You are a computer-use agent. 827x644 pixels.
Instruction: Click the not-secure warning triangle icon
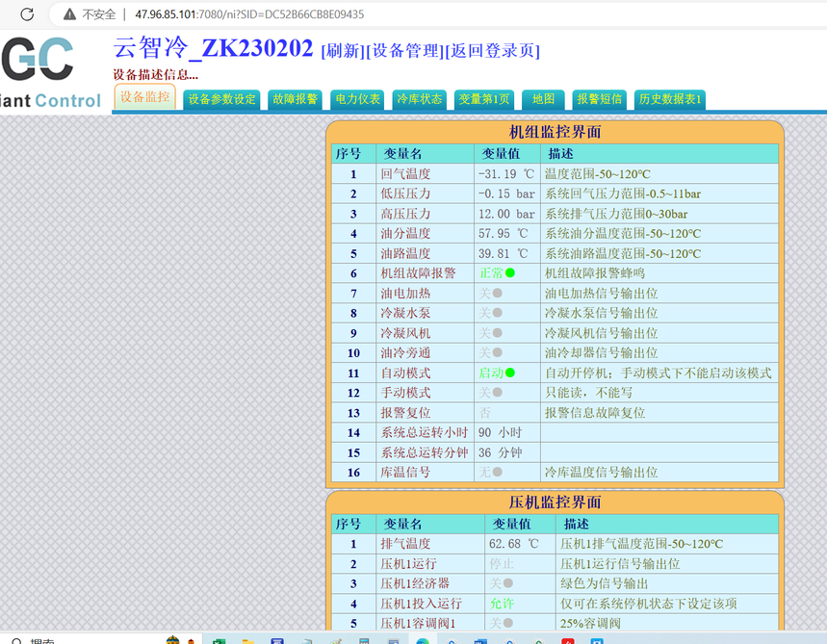(x=69, y=14)
